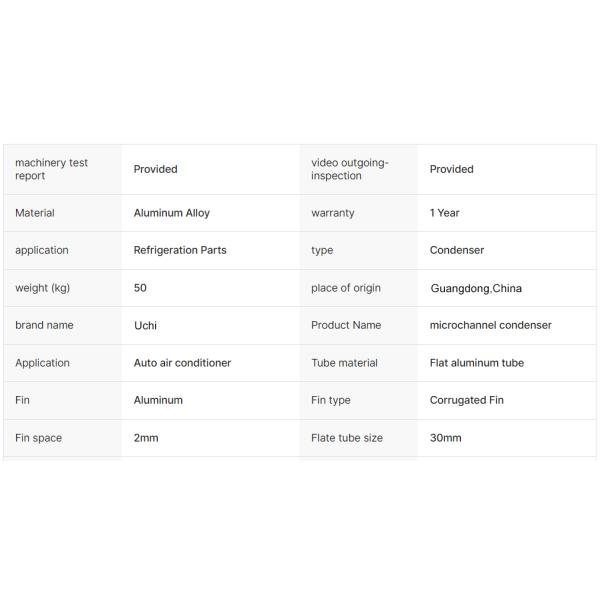Click the Fin space value '2mm'
The height and width of the screenshot is (600, 600).
click(146, 438)
